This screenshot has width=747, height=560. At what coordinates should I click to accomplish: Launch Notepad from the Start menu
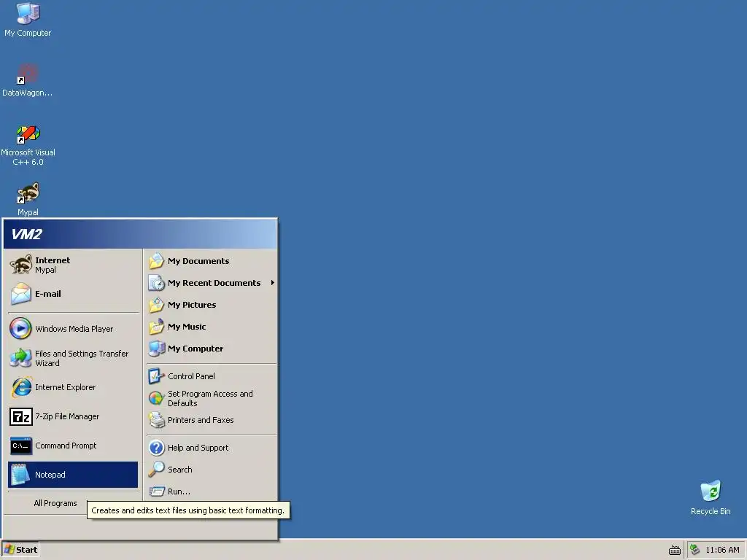click(73, 475)
